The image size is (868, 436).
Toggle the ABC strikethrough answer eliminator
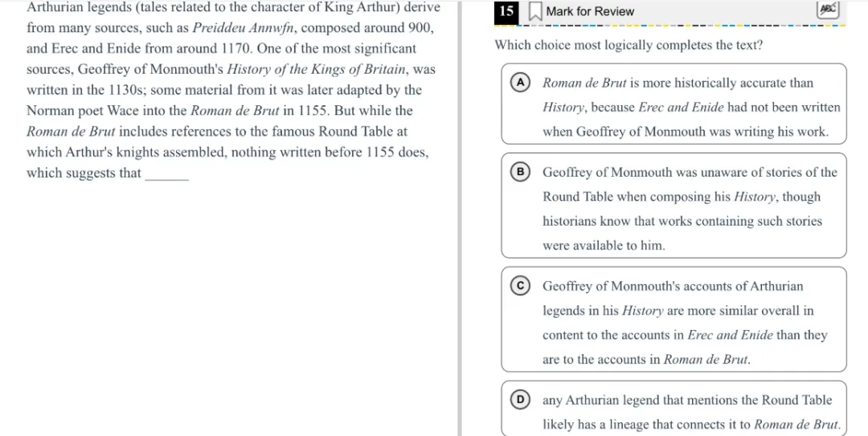tap(828, 10)
